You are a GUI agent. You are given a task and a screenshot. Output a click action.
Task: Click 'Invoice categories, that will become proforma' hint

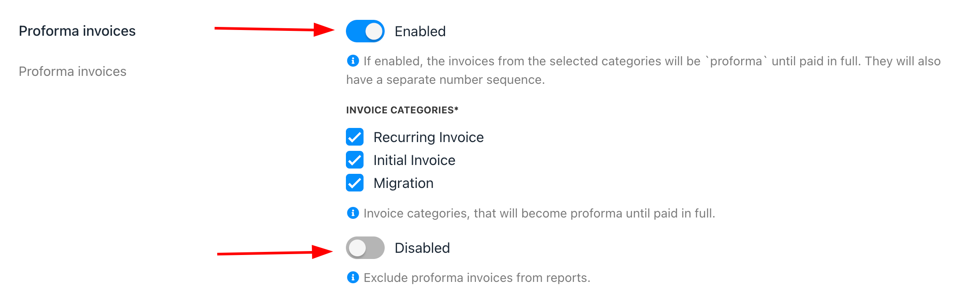tap(539, 213)
